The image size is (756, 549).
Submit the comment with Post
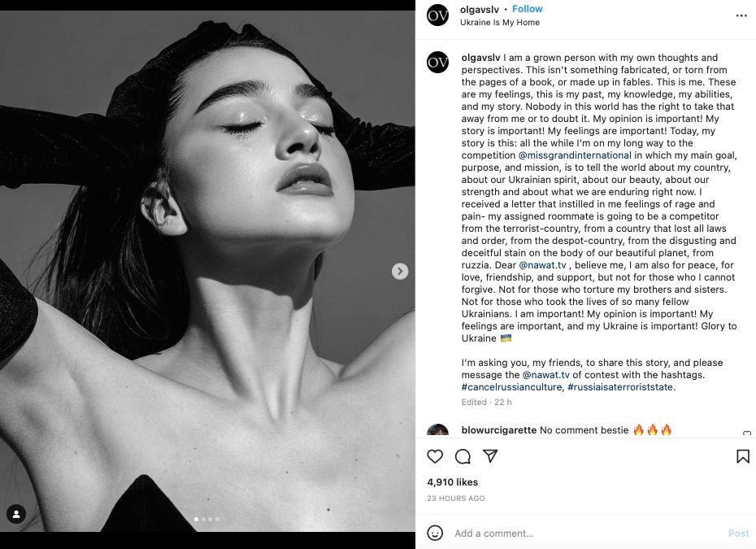[x=739, y=533]
